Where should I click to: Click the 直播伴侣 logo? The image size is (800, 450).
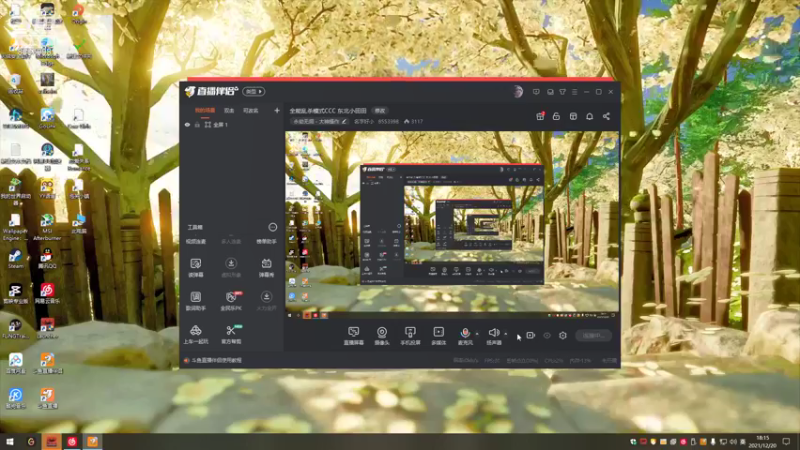pyautogui.click(x=211, y=91)
